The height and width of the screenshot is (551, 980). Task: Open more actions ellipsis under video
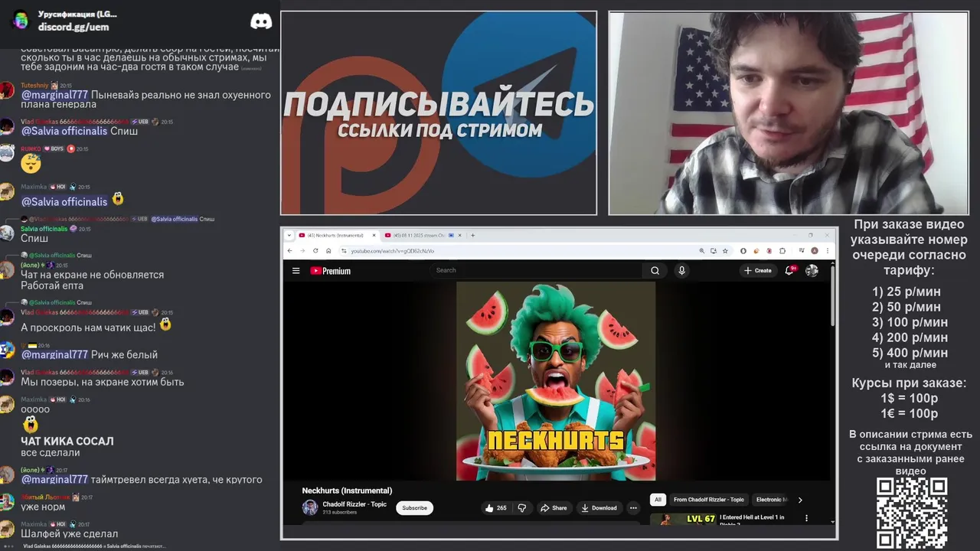[633, 507]
